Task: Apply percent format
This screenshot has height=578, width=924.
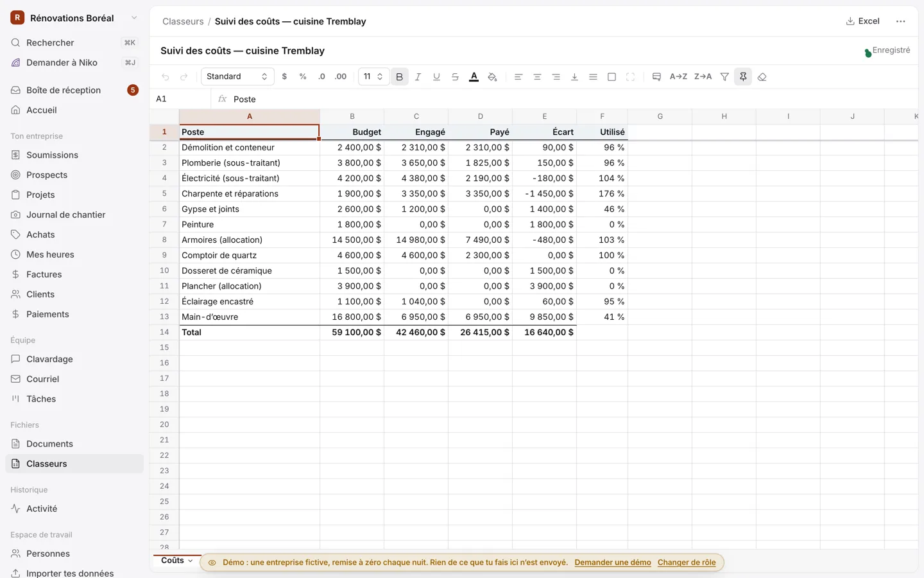Action: point(303,77)
